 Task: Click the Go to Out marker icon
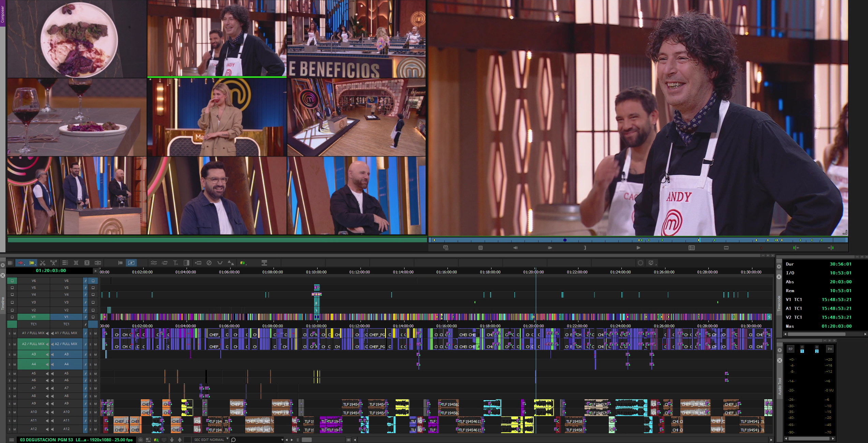tap(831, 248)
